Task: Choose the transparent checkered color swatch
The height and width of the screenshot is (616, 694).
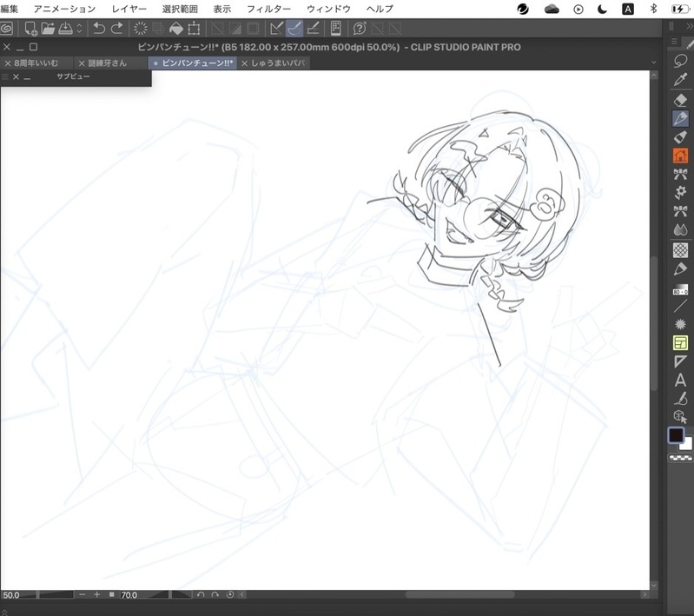Action: click(680, 458)
